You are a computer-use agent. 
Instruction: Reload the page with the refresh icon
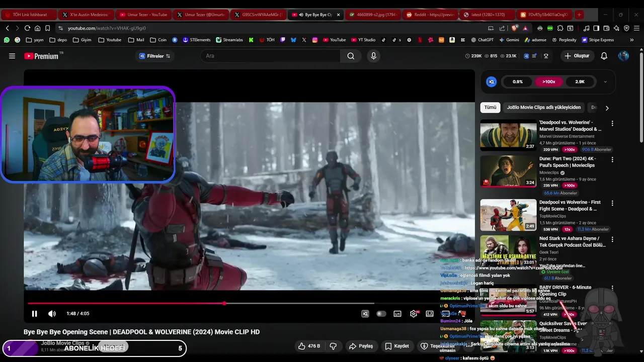point(27,28)
